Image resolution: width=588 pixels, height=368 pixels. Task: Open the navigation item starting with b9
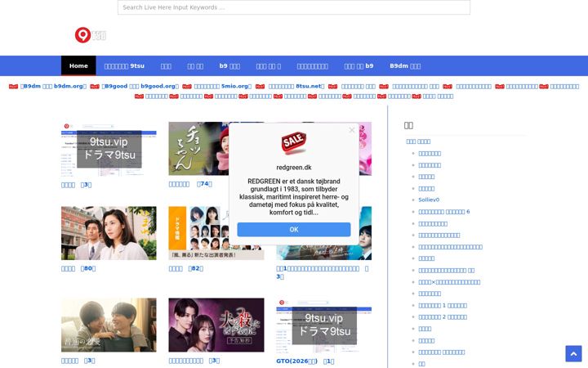pyautogui.click(x=229, y=65)
